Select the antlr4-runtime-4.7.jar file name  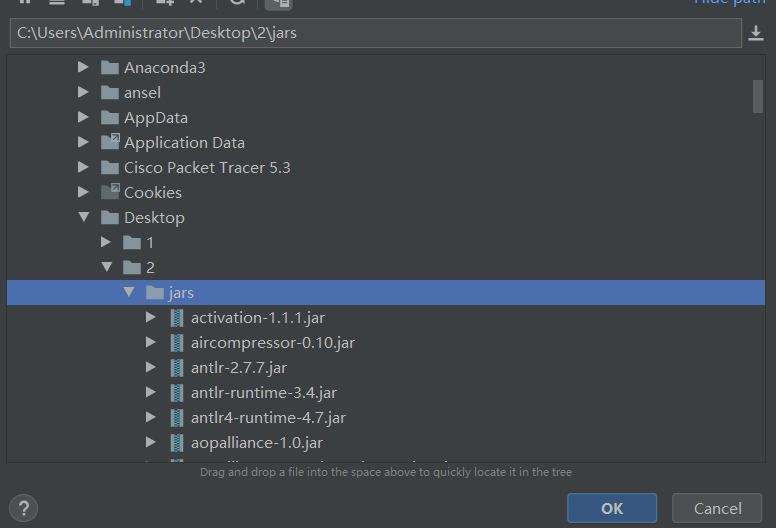click(268, 418)
